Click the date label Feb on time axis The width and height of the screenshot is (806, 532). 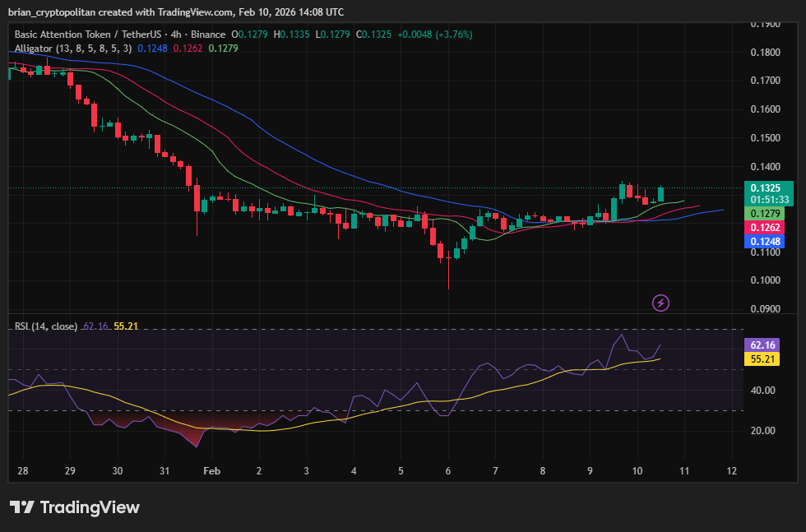pos(212,471)
